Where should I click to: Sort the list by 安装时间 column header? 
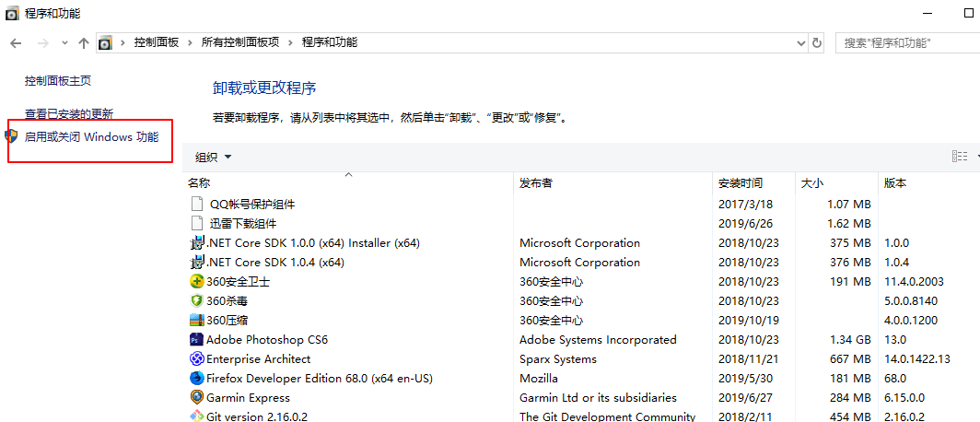coord(741,182)
